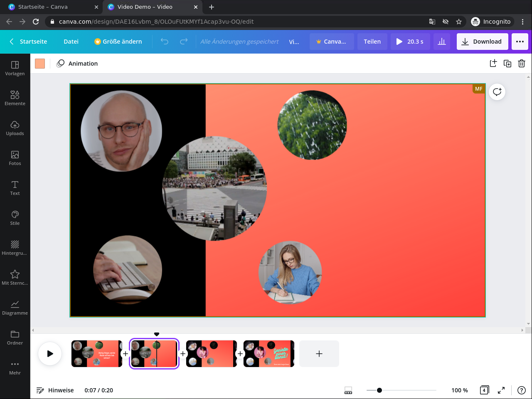Screen dimensions: 532x399
Task: Click the Teilen button
Action: point(372,42)
